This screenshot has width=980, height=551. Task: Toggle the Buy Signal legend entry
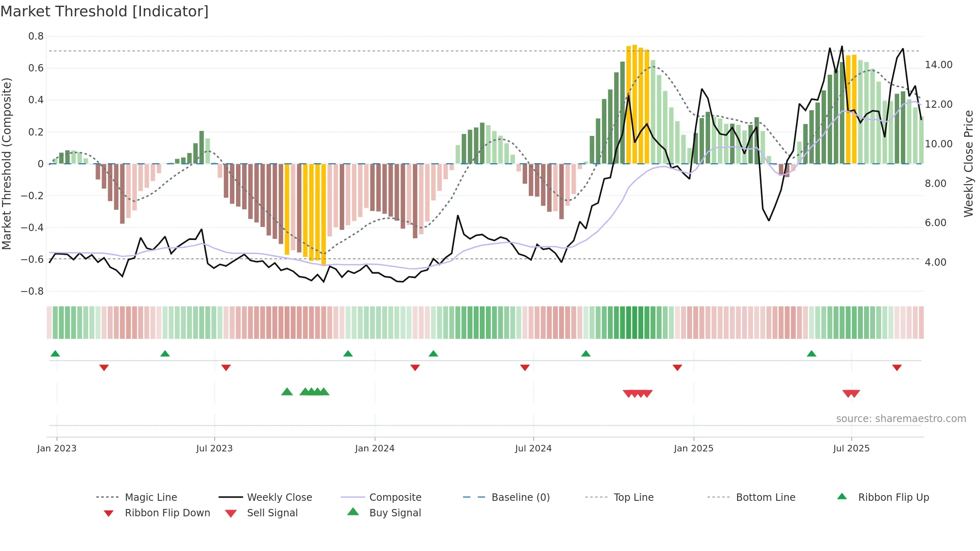[x=384, y=513]
